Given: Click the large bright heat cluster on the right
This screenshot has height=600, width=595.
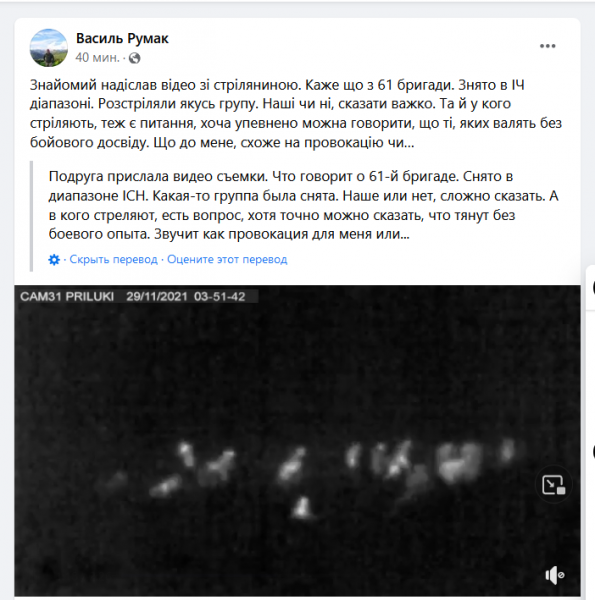Looking at the screenshot, I should point(458,462).
